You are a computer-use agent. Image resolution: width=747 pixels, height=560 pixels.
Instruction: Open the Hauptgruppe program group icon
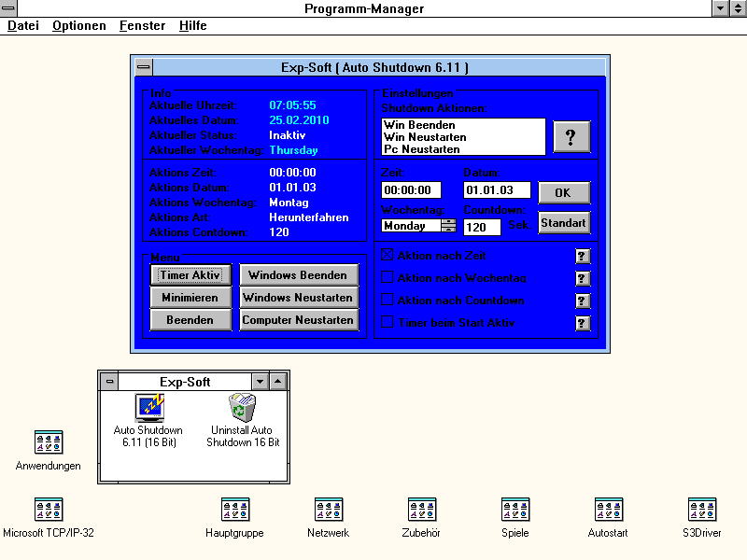pos(234,510)
